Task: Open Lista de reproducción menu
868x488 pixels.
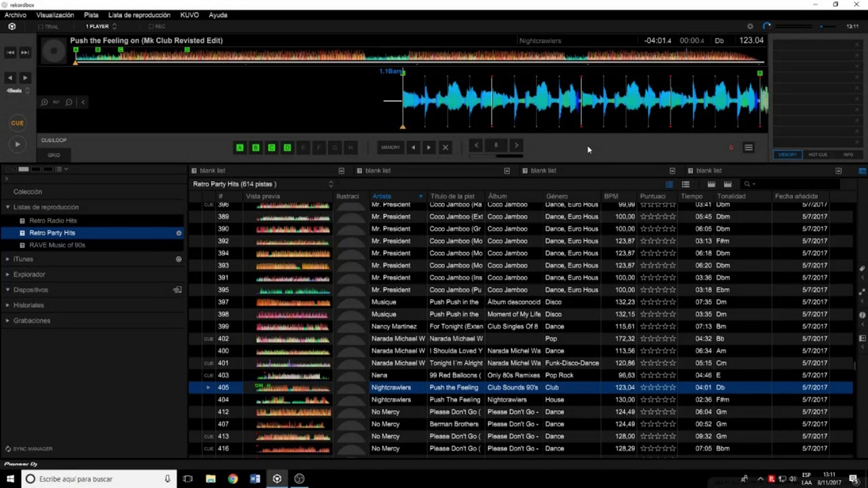Action: pyautogui.click(x=139, y=15)
